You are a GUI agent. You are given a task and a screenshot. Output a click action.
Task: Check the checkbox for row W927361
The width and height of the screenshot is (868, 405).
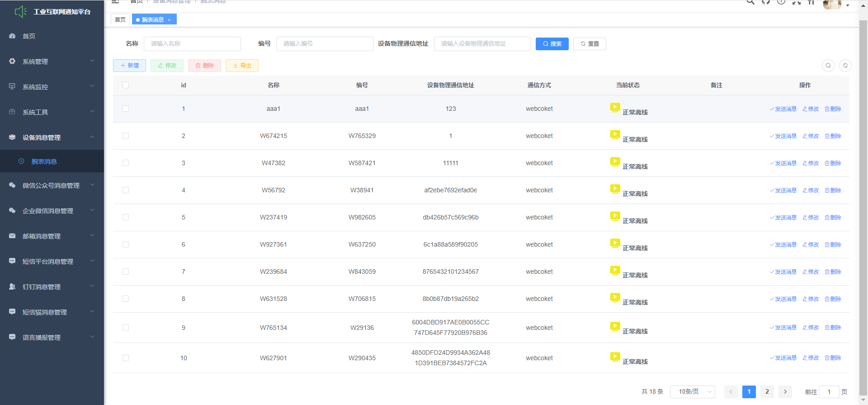click(x=126, y=244)
